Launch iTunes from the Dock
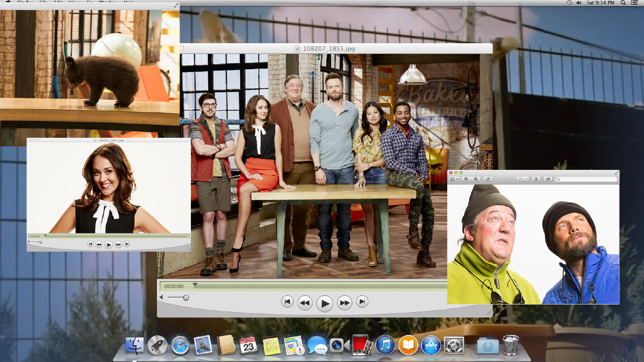 click(x=385, y=346)
